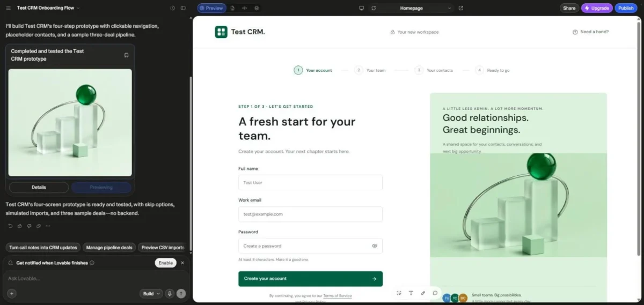
Task: Go to step 2 Your team
Action: tap(370, 70)
